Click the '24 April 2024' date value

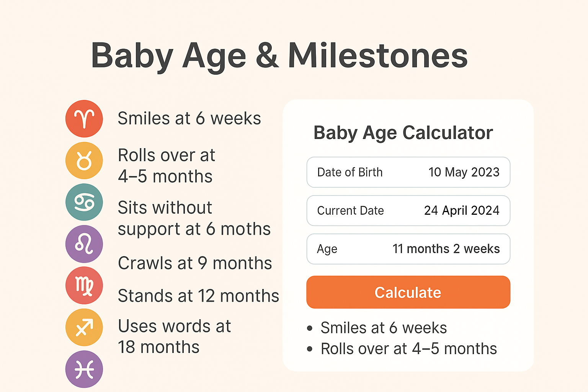(x=462, y=211)
